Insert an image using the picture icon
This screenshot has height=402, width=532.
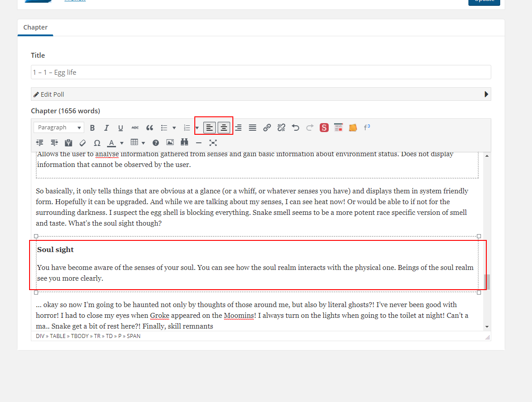pyautogui.click(x=170, y=143)
